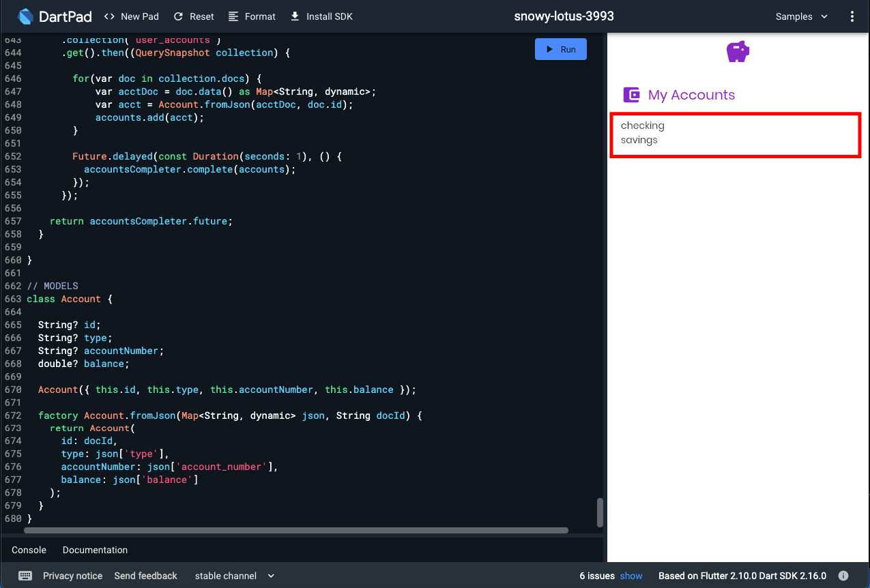Open the Samples dropdown
Screen dimensions: 870x588
802,16
